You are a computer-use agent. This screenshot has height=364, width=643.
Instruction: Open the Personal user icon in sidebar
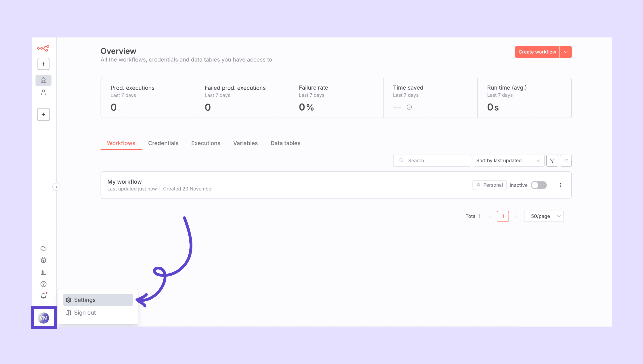[43, 92]
